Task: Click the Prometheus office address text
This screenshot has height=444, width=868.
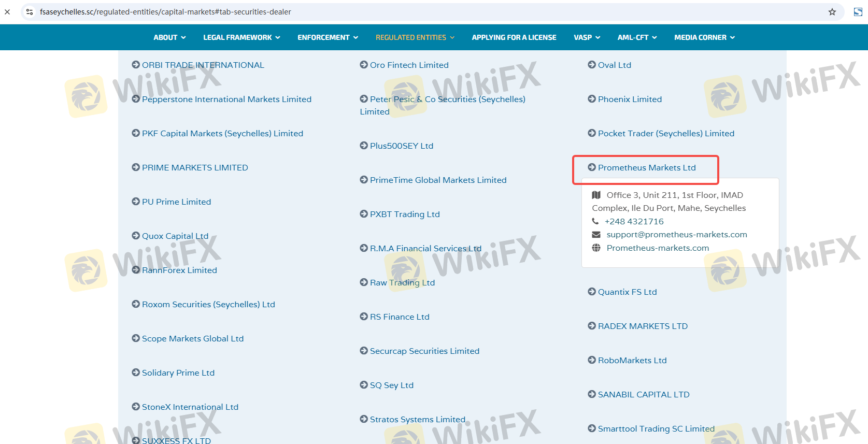Action: pyautogui.click(x=669, y=202)
